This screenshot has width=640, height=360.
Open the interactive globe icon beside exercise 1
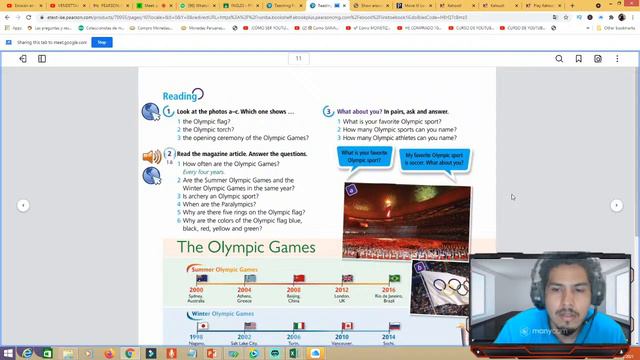point(151,112)
